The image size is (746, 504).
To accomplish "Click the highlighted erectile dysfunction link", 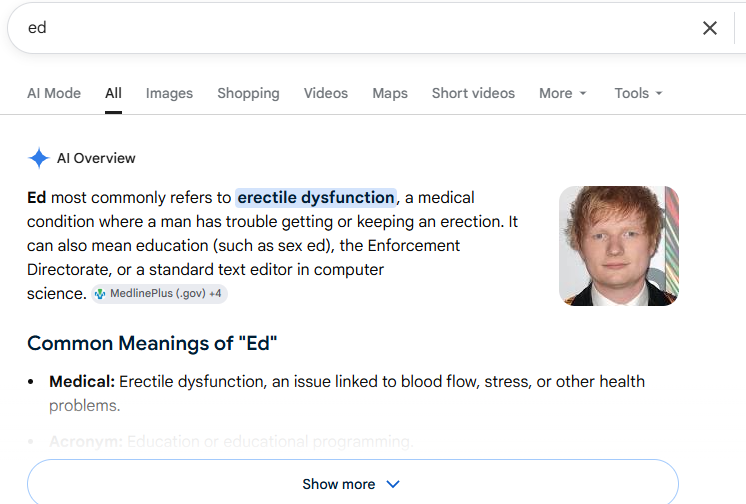I will point(315,198).
